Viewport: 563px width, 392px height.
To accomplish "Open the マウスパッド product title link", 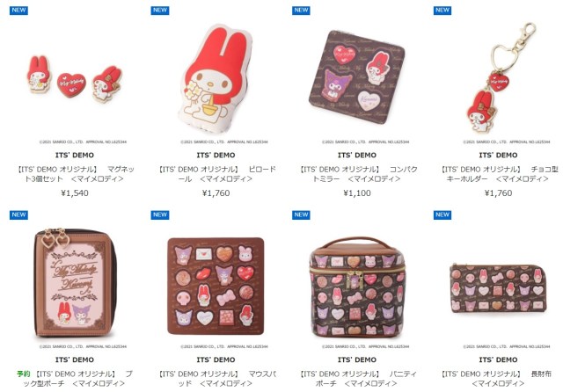I will click(216, 378).
